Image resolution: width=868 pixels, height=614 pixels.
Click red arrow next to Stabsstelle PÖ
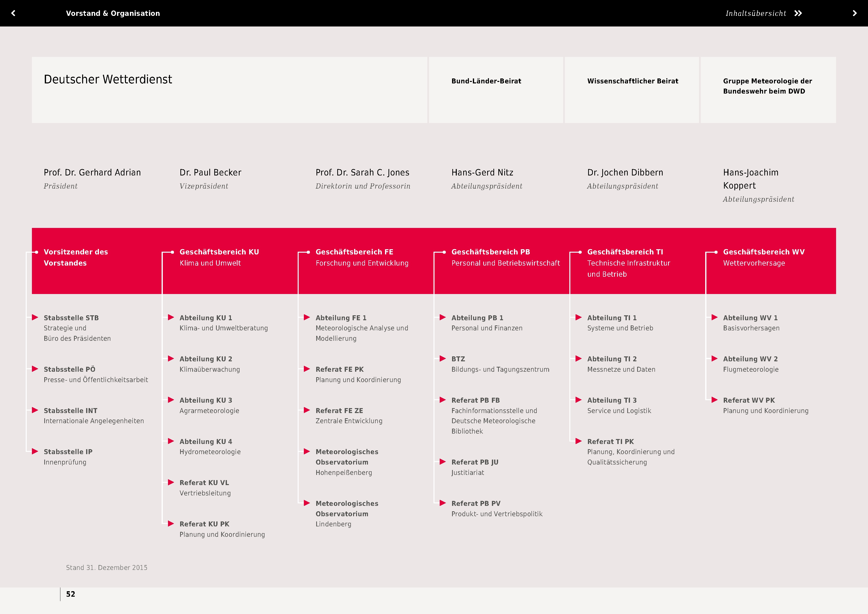coord(35,369)
